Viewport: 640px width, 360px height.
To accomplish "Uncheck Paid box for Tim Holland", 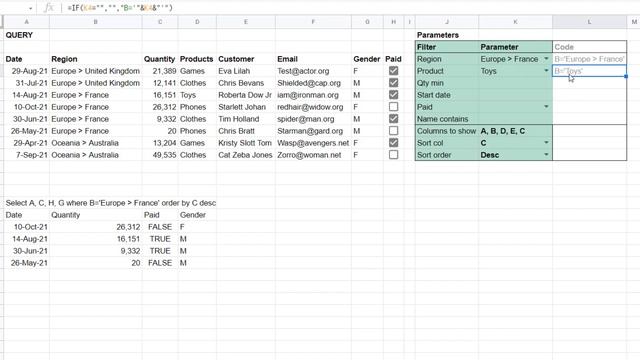I will coord(393,119).
